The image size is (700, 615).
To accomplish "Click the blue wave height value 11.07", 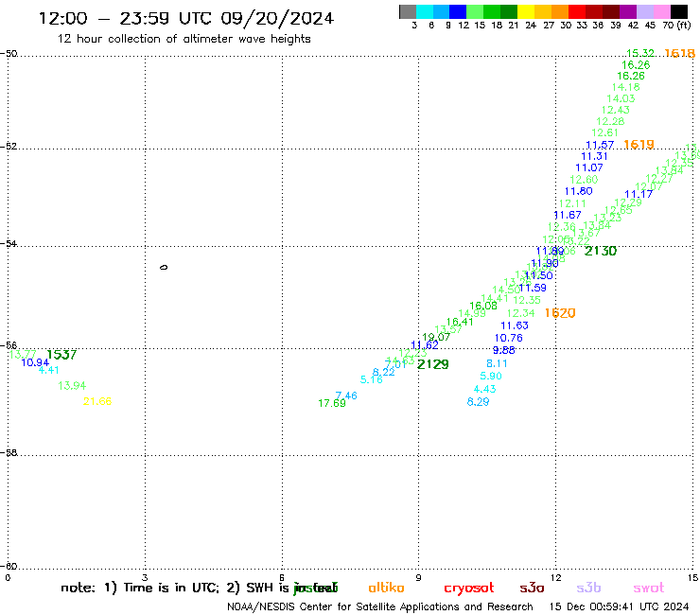I will [588, 167].
